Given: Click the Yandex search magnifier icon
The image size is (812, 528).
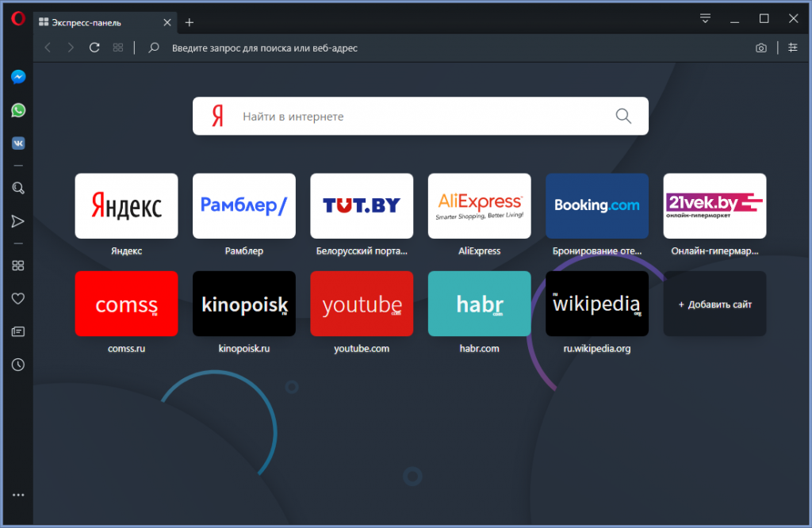Looking at the screenshot, I should 623,116.
